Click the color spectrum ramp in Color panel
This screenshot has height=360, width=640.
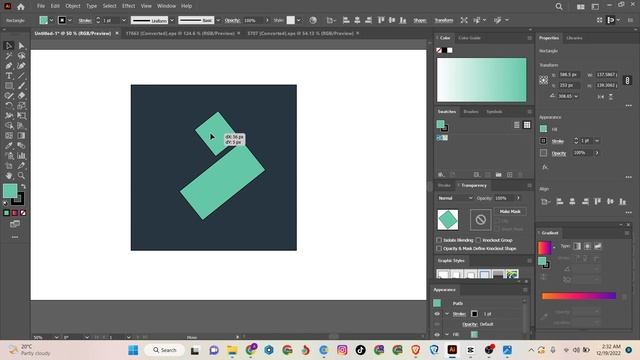482,80
